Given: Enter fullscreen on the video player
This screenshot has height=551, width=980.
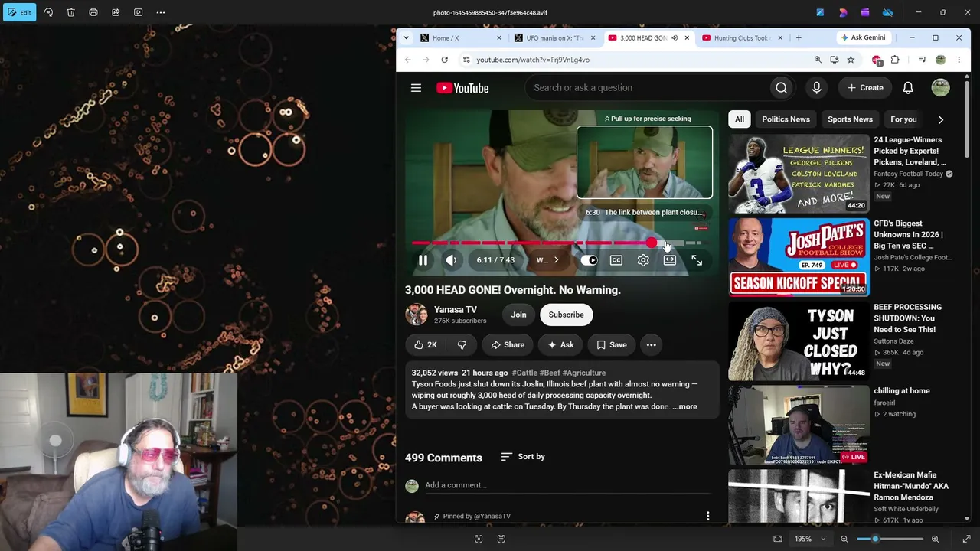Looking at the screenshot, I should point(697,260).
